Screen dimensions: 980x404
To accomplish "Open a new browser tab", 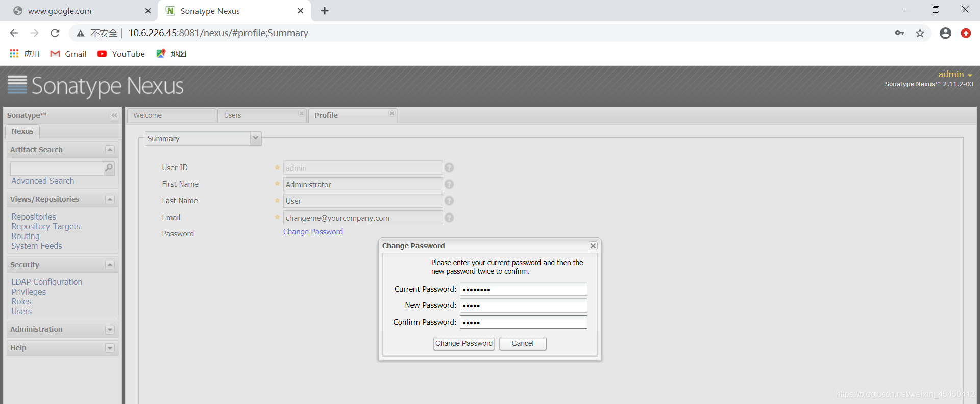I will pos(325,11).
